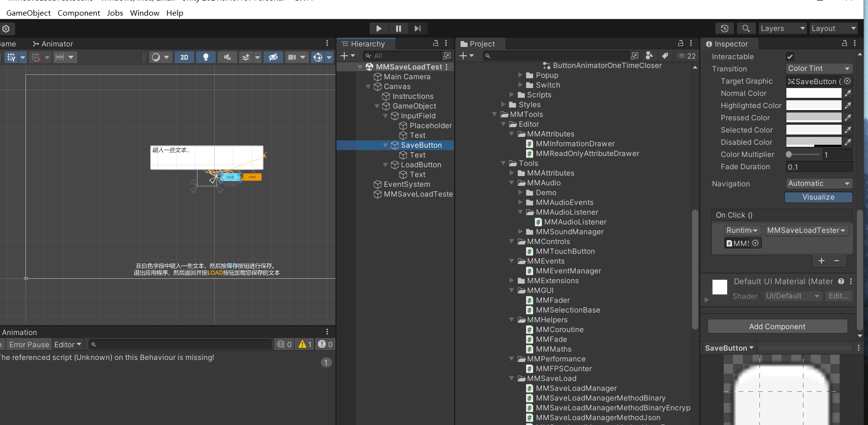Click Hierarchy create plus button
Viewport: 868px width, 425px height.
click(x=347, y=56)
